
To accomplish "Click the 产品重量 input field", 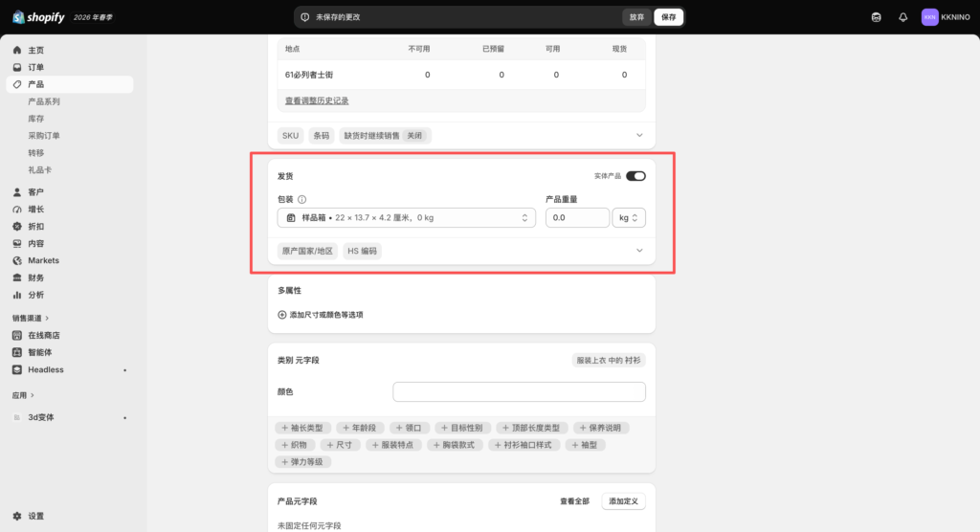I will click(577, 217).
